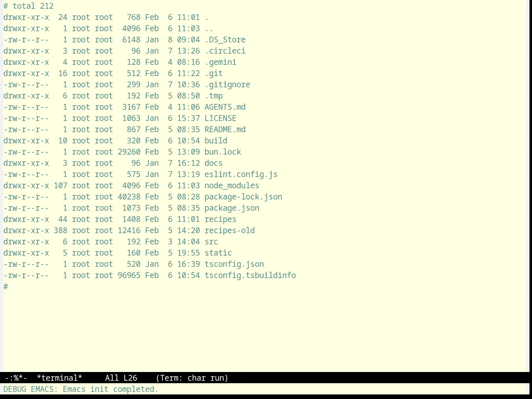Click the .DS_Store file name

(225, 39)
